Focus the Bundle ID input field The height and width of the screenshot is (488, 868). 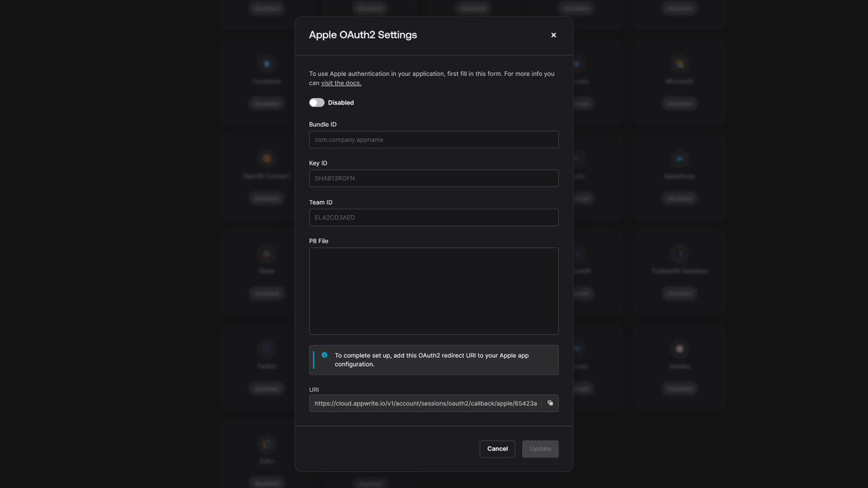coord(434,140)
